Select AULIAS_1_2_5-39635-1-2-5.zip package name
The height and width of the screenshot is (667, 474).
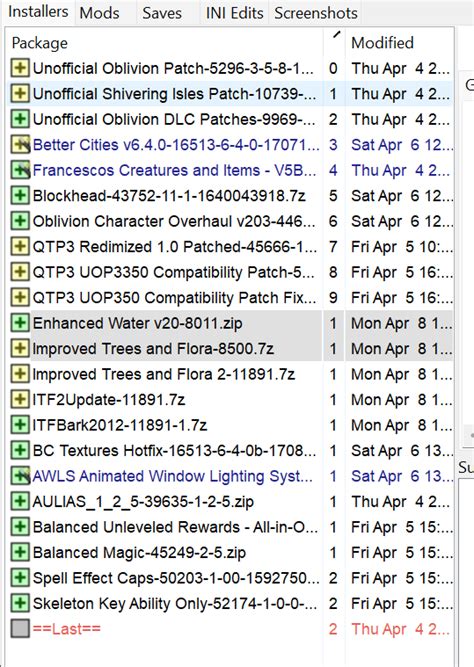tap(143, 502)
